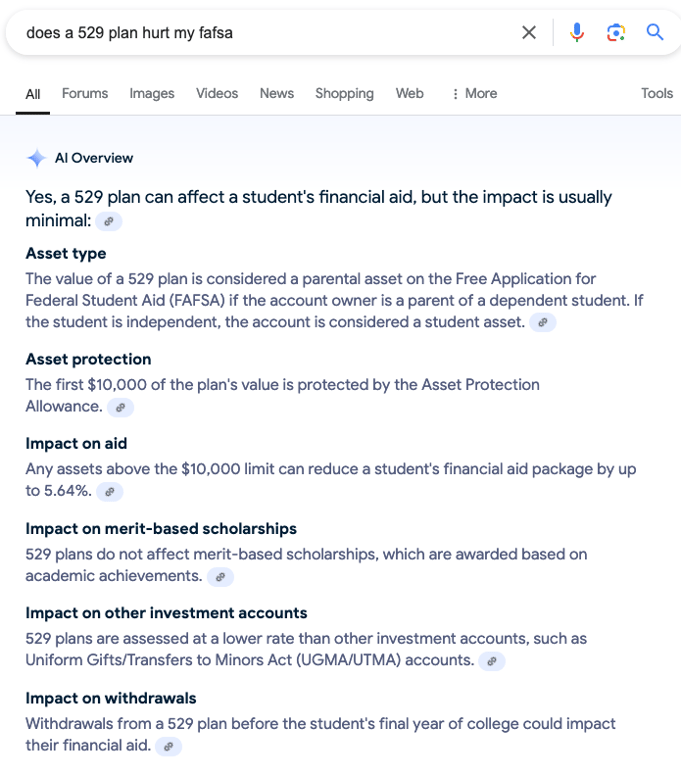
Task: Open the source link after 'to 5.64%.'
Action: click(x=110, y=492)
